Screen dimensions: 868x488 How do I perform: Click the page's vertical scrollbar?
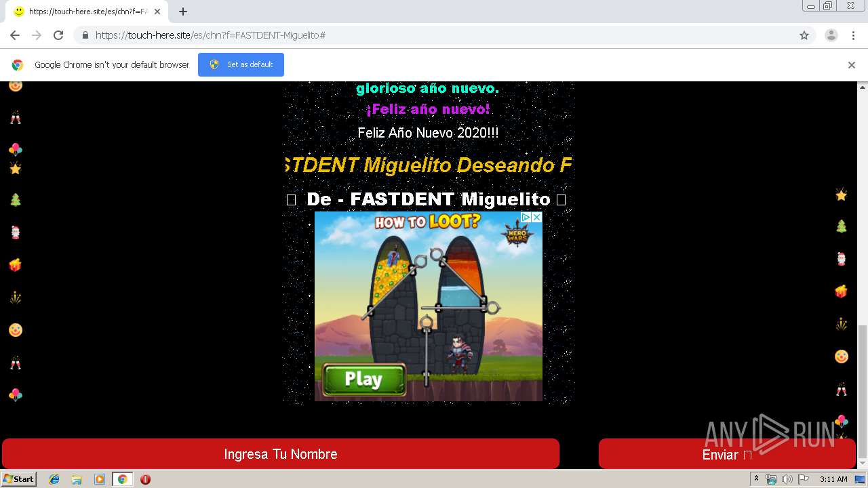[863, 391]
